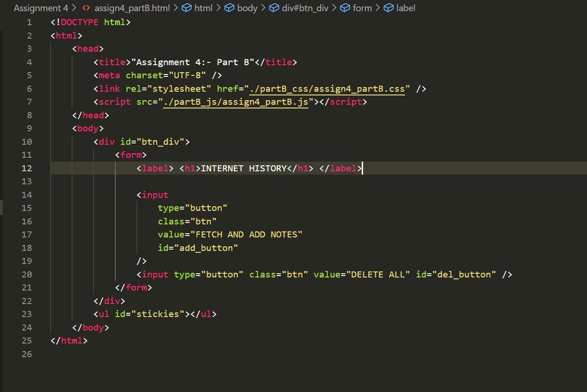Click the body element cube icon in breadcrumbs
587x392 pixels.
228,8
